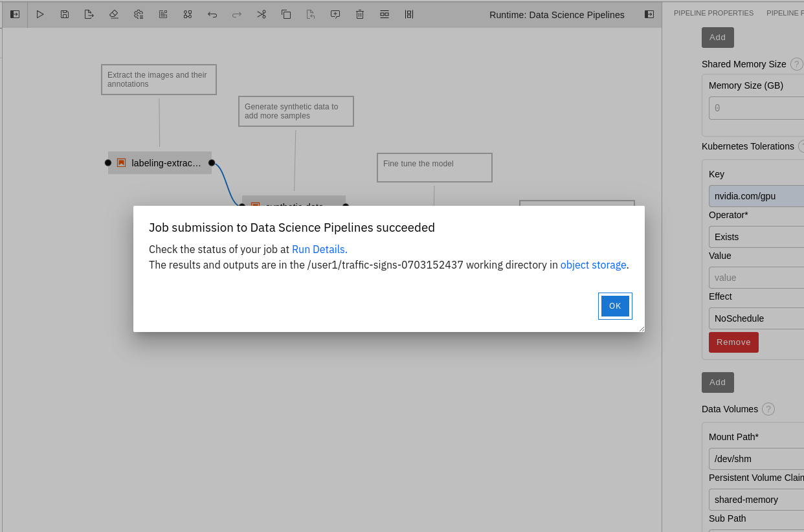Open the Shared Memory Size help icon
Screen dimensions: 804x532
click(796, 64)
